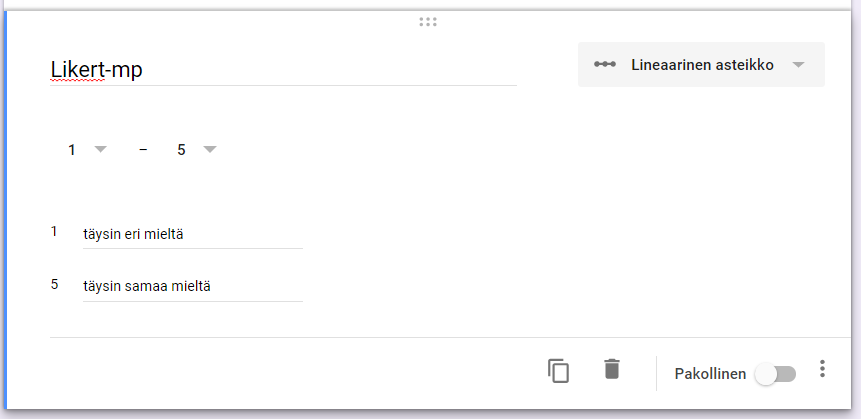Grab the six-dot drag handle at the top
Viewport: 861px width, 419px height.
tap(429, 22)
